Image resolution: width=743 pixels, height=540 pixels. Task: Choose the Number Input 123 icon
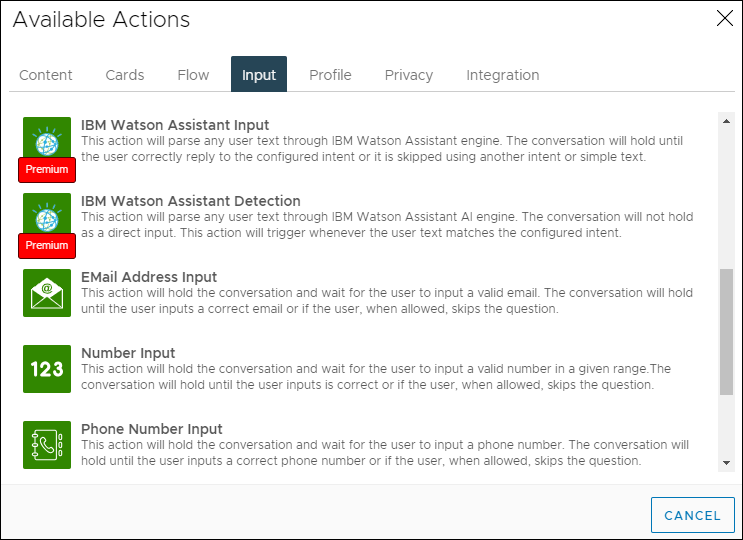coord(47,369)
